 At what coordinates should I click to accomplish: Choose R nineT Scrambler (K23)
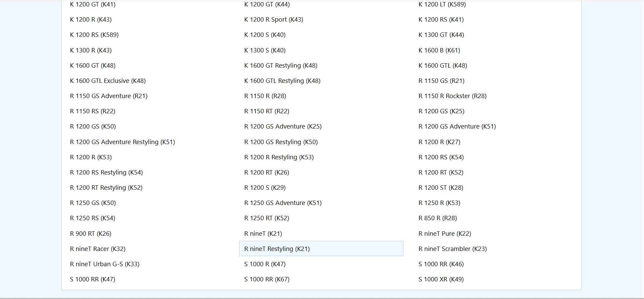(453, 249)
